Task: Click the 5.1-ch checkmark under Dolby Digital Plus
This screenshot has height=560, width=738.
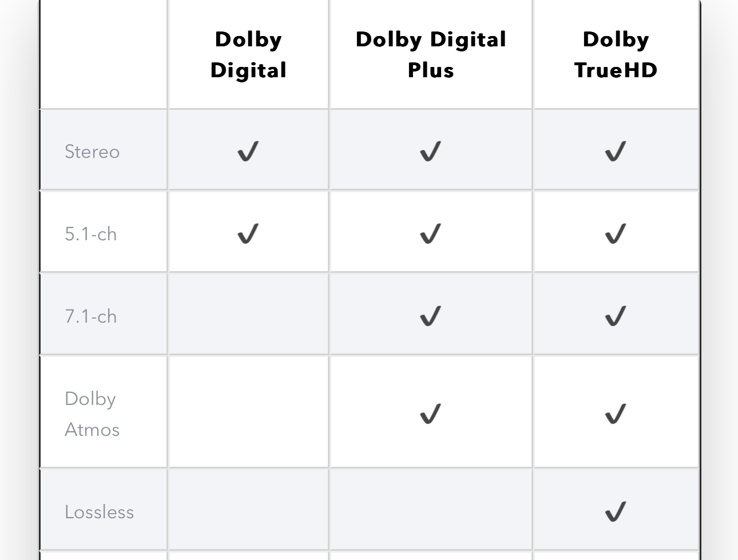Action: tap(431, 233)
